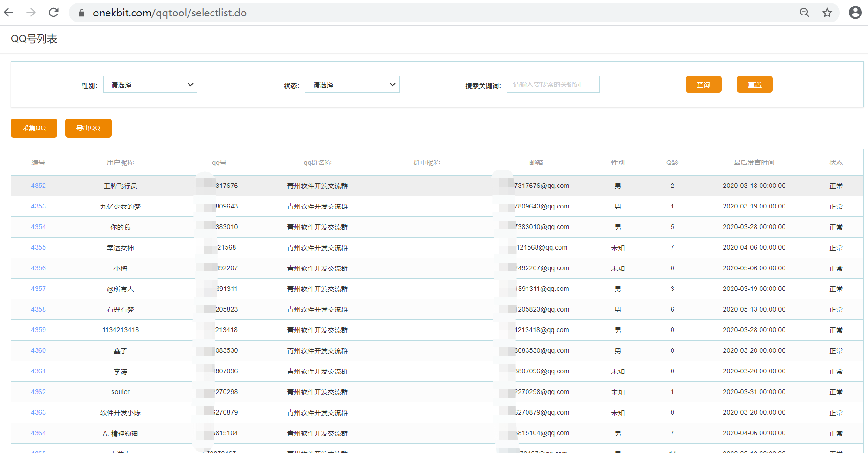Click the 导出QQ export button
Viewport: 868px width, 453px height.
(88, 128)
